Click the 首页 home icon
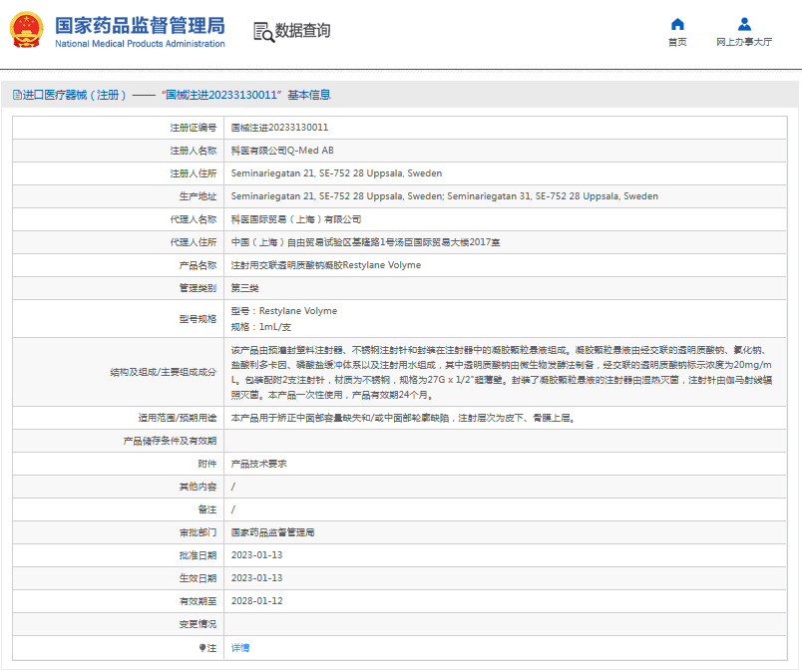Screen dimensions: 802x672 (677, 24)
